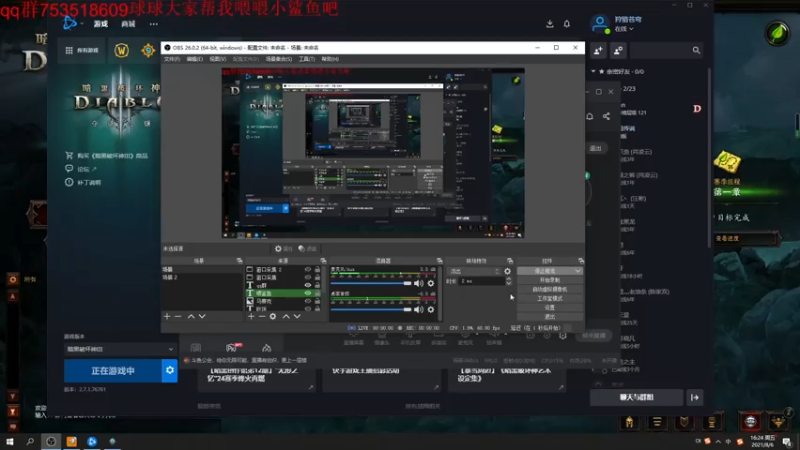Remove the selected scene in OBS
Image resolution: width=800 pixels, height=450 pixels.
(x=178, y=316)
